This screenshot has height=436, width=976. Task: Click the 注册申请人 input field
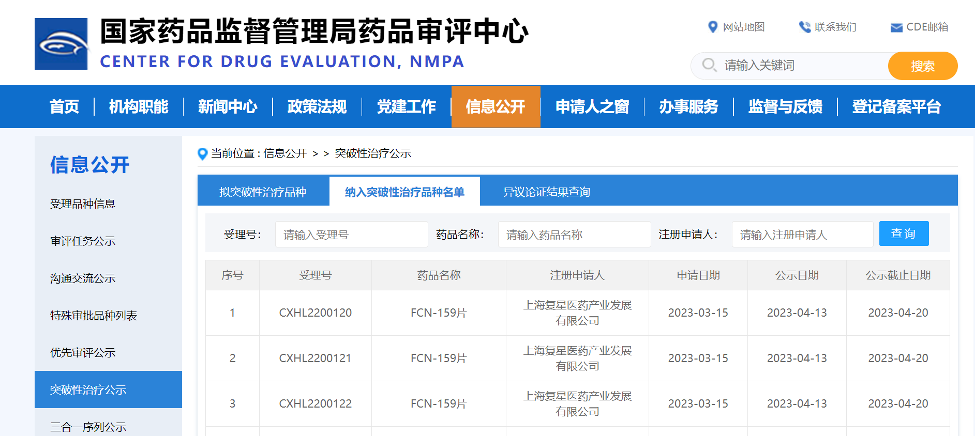802,235
